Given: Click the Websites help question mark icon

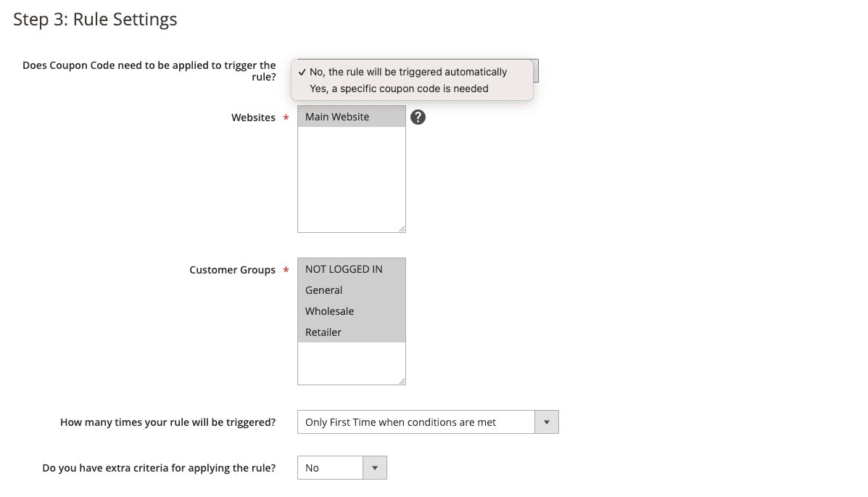Looking at the screenshot, I should coord(418,117).
